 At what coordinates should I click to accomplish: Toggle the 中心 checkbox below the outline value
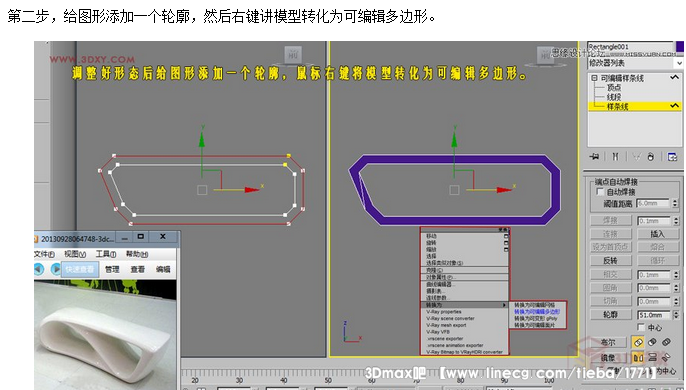[x=641, y=327]
